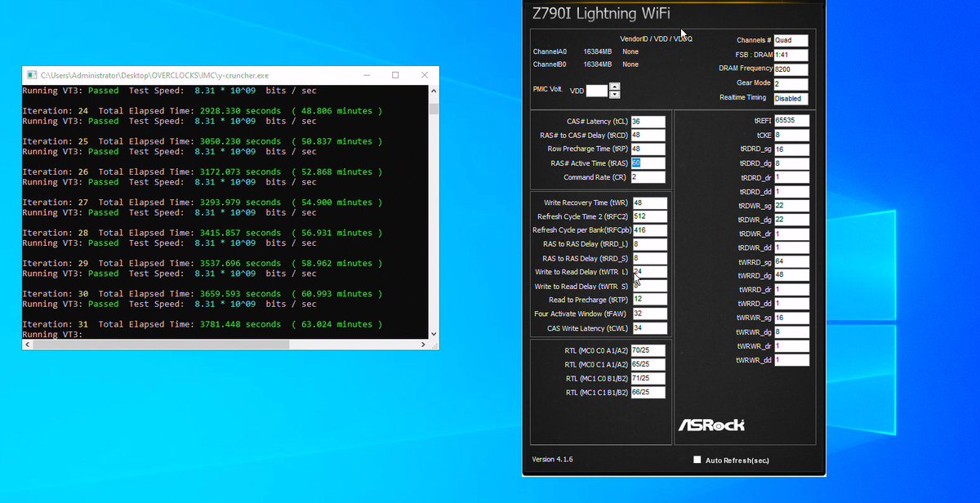This screenshot has height=503, width=980.
Task: Click the DRAM Frequency field showing 8200
Action: point(791,69)
